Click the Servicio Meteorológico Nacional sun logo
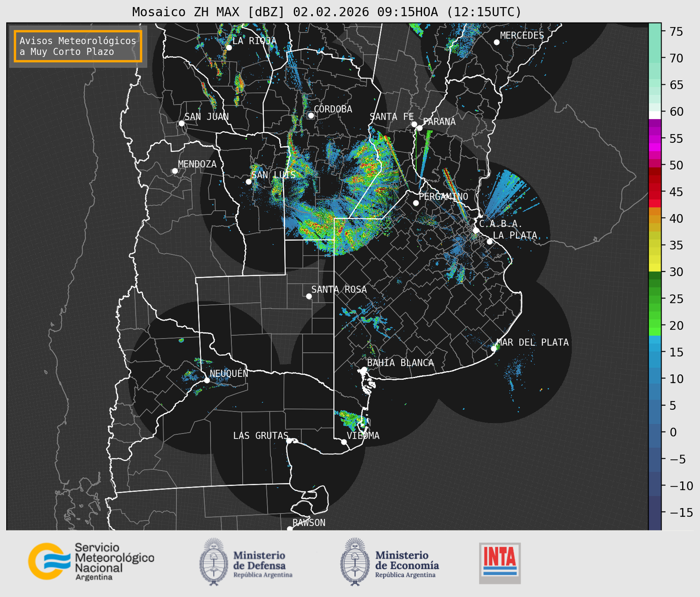 tap(49, 561)
